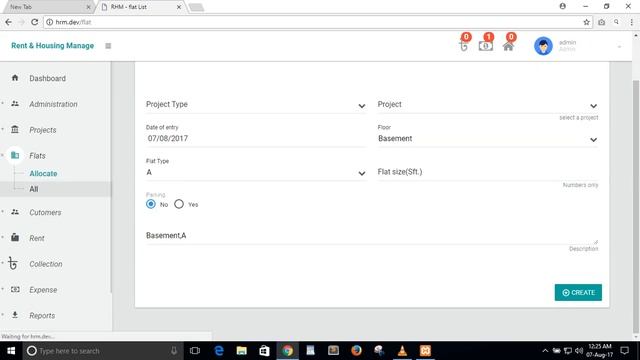
Task: Click the Windows taskbar search box
Action: (103, 351)
